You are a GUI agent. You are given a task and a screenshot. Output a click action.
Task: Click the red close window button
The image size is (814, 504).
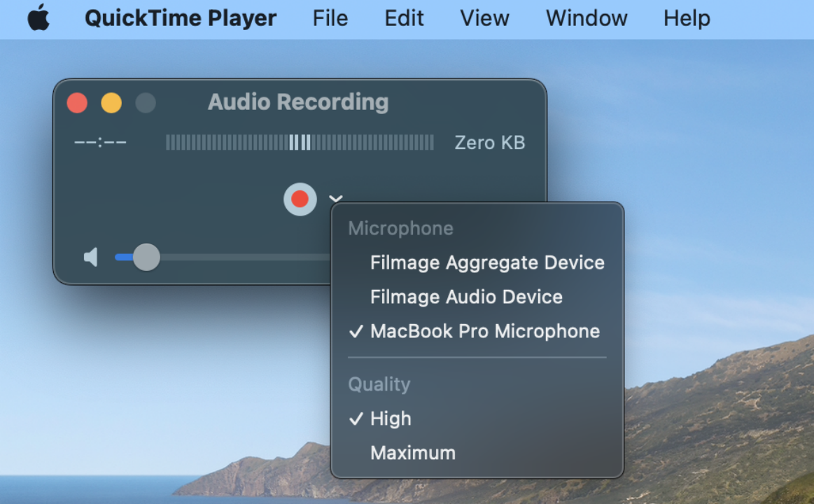point(77,103)
